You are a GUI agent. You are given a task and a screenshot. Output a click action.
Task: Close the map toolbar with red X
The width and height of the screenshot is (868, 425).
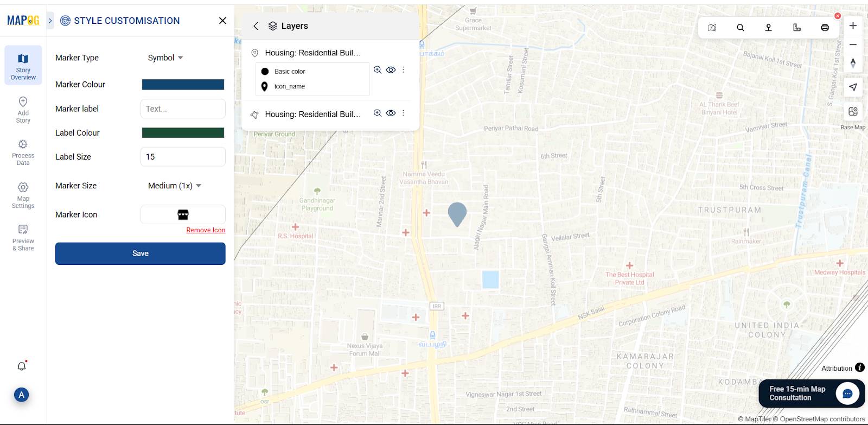point(838,16)
